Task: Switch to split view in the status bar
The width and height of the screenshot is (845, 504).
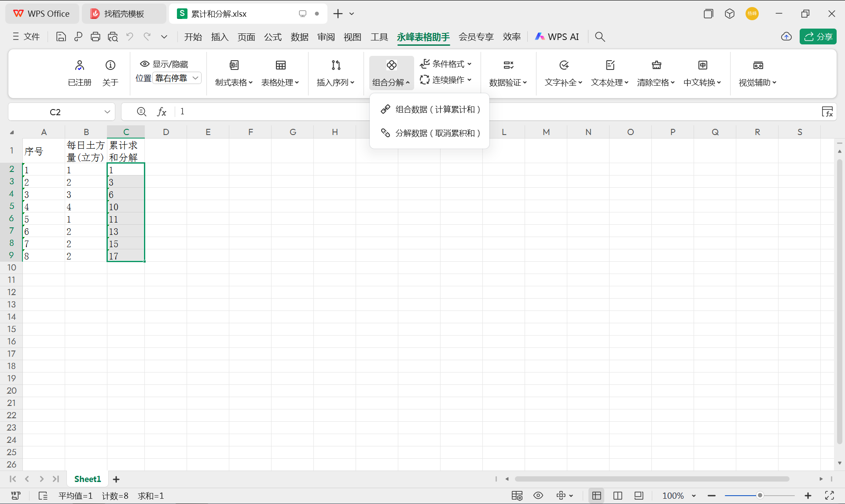Action: 617,495
